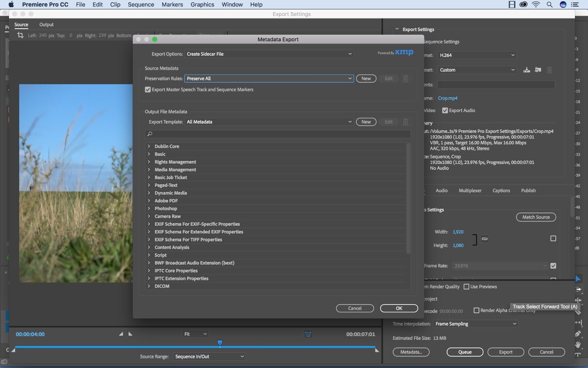Open the Fit zoom level dropdown
This screenshot has height=368, width=588.
pyautogui.click(x=196, y=334)
